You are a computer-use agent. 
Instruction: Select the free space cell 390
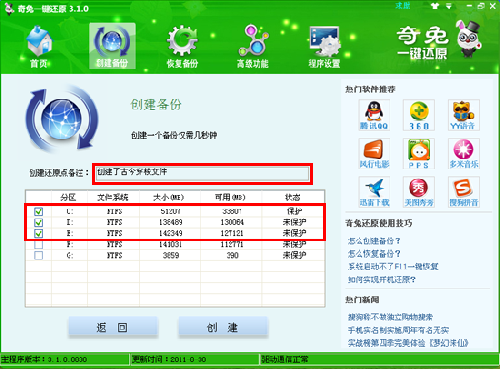click(x=233, y=255)
